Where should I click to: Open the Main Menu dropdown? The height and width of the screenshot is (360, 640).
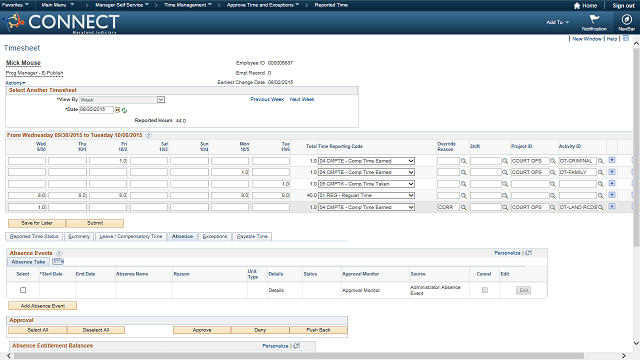58,5
